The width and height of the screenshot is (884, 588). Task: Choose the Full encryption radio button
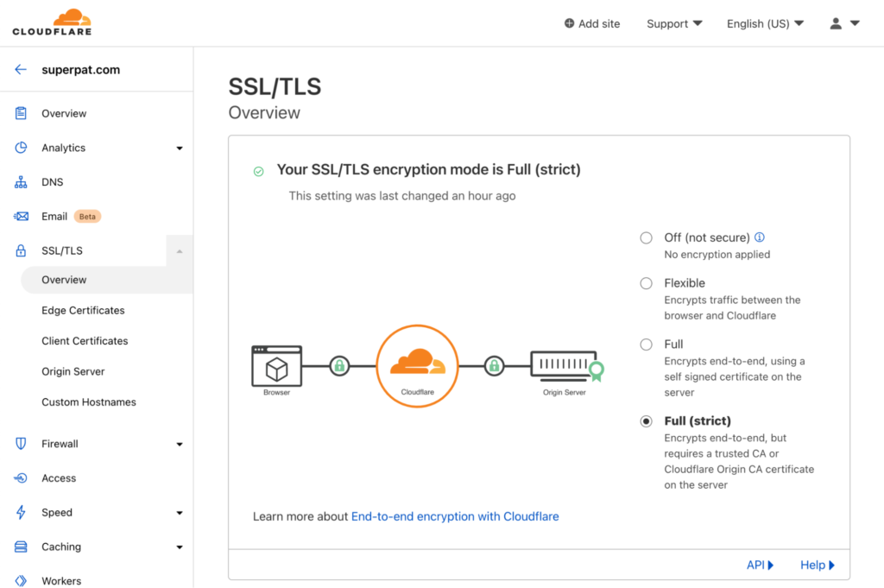point(646,344)
